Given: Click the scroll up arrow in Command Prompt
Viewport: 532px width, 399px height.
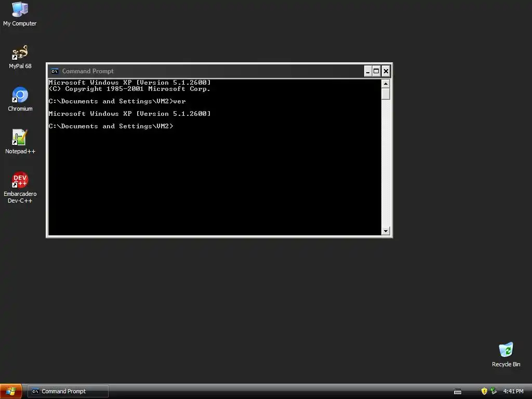Looking at the screenshot, I should 385,84.
